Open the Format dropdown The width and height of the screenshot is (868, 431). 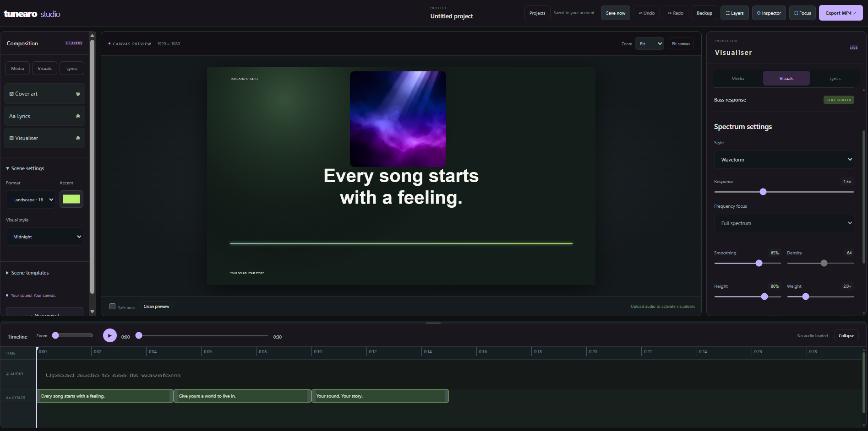pyautogui.click(x=31, y=199)
